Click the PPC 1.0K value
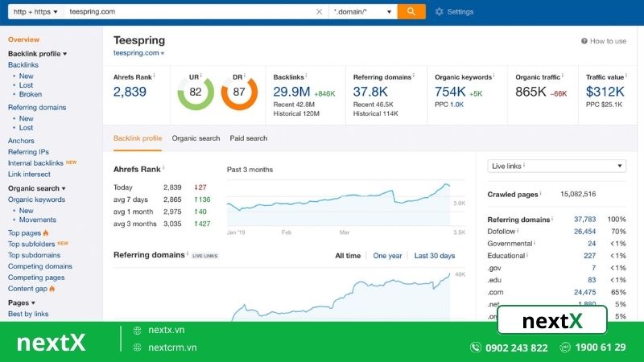Viewport: 644px width, 362px height. (x=456, y=105)
